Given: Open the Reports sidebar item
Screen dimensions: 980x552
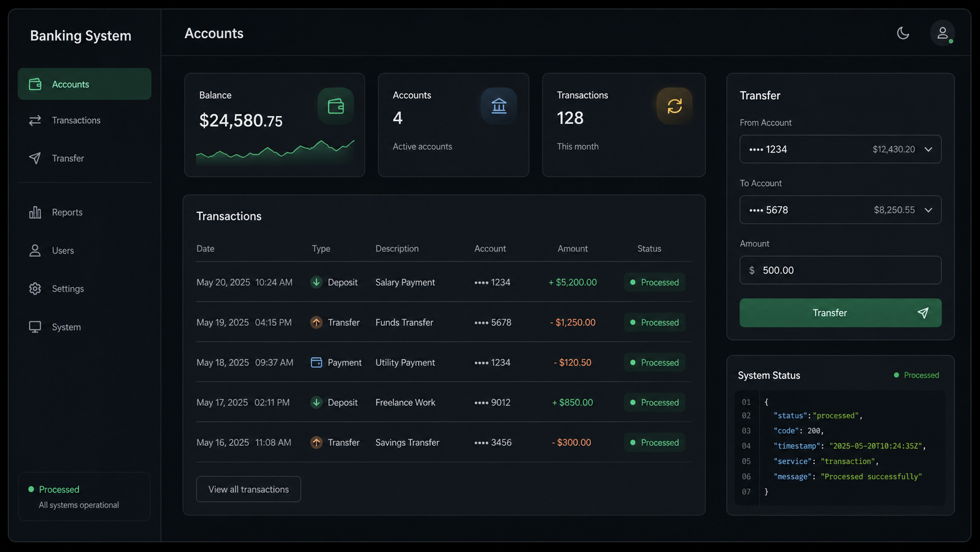Looking at the screenshot, I should 84,212.
